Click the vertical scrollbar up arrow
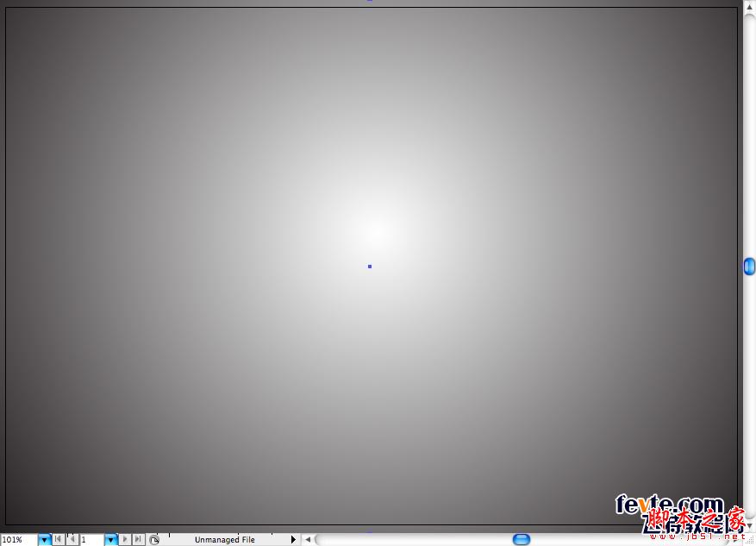The width and height of the screenshot is (756, 546). tap(750, 6)
